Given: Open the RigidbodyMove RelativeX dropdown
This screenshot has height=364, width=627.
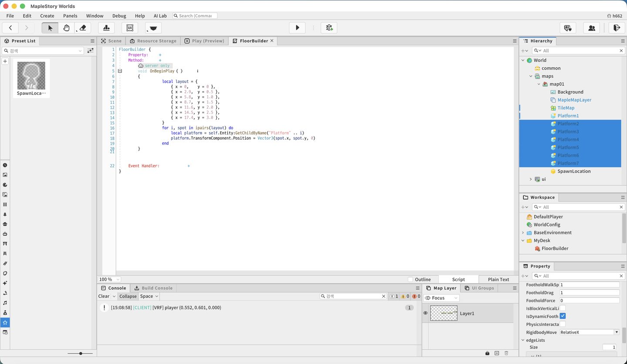Looking at the screenshot, I should [x=590, y=332].
